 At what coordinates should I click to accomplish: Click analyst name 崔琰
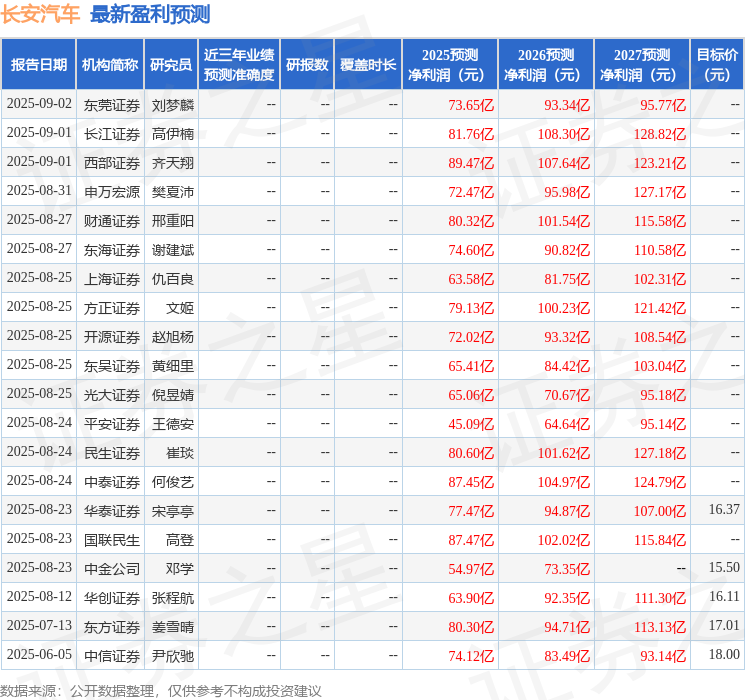pyautogui.click(x=180, y=453)
